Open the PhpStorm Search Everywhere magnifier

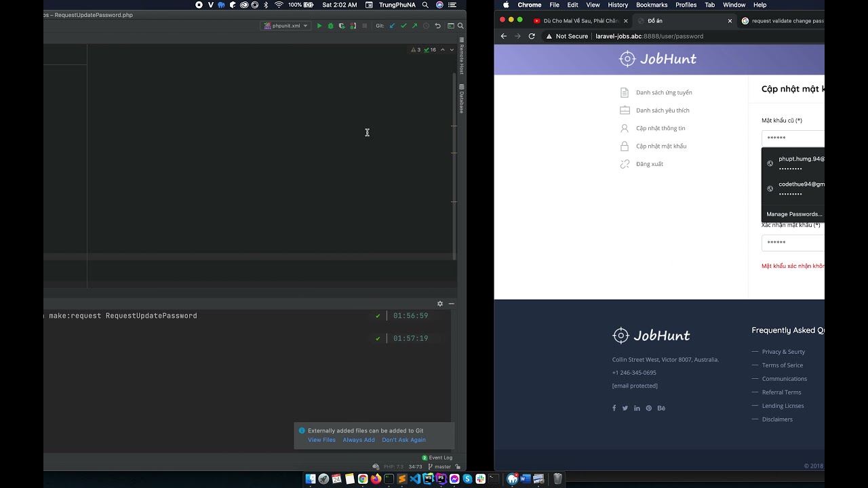[460, 26]
